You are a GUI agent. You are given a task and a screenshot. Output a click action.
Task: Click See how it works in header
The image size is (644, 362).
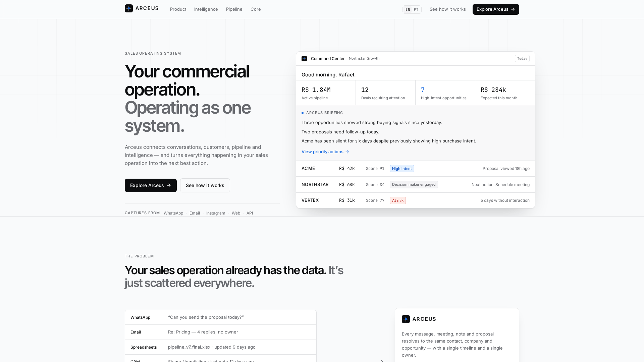[447, 9]
